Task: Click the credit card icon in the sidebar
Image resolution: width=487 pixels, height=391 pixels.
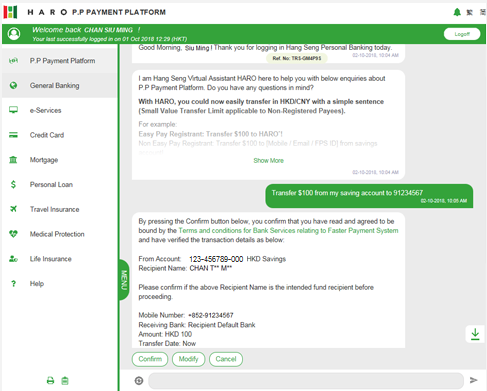Action: [x=13, y=135]
